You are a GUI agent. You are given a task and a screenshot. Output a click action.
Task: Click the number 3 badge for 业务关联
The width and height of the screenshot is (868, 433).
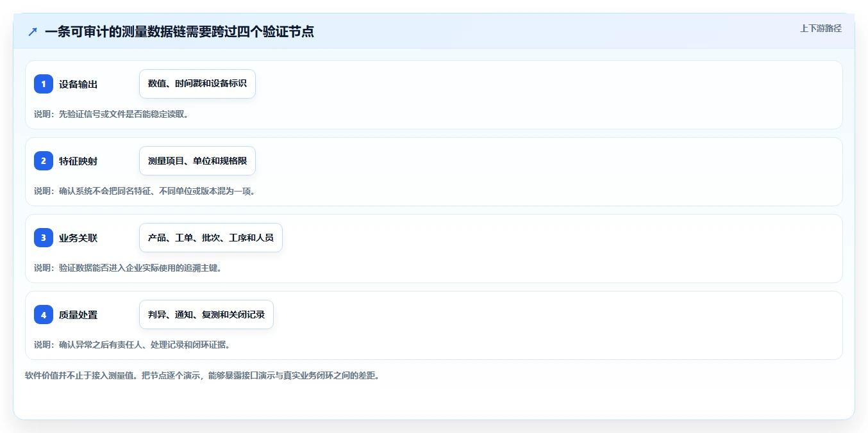pyautogui.click(x=44, y=238)
